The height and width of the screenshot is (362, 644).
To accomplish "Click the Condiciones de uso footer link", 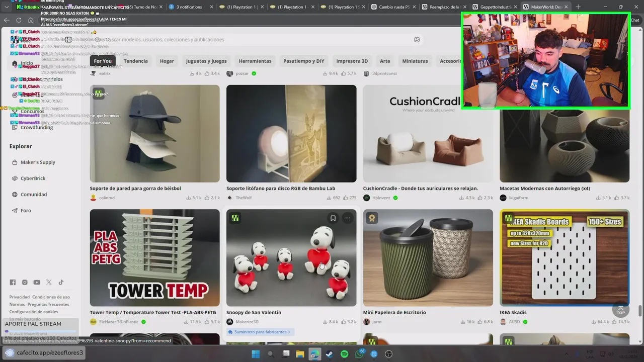I will click(51, 297).
